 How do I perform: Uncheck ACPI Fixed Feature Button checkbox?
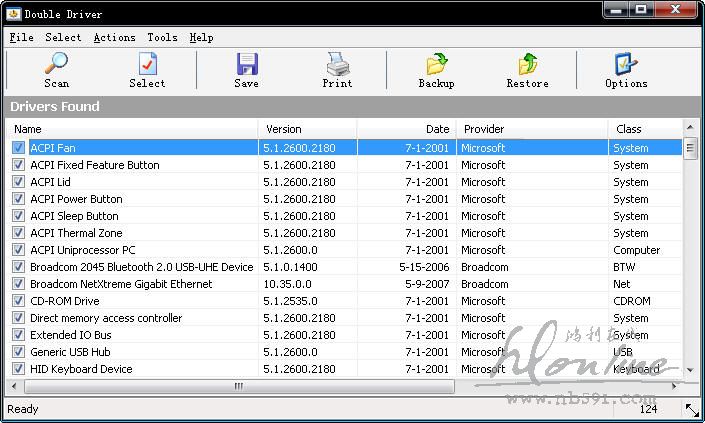click(x=18, y=165)
